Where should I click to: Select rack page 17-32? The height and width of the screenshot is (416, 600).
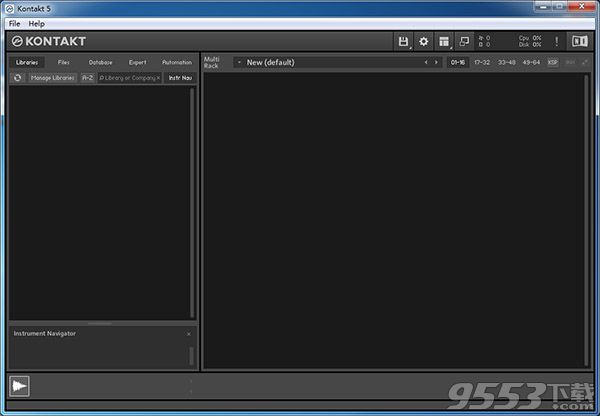click(482, 62)
